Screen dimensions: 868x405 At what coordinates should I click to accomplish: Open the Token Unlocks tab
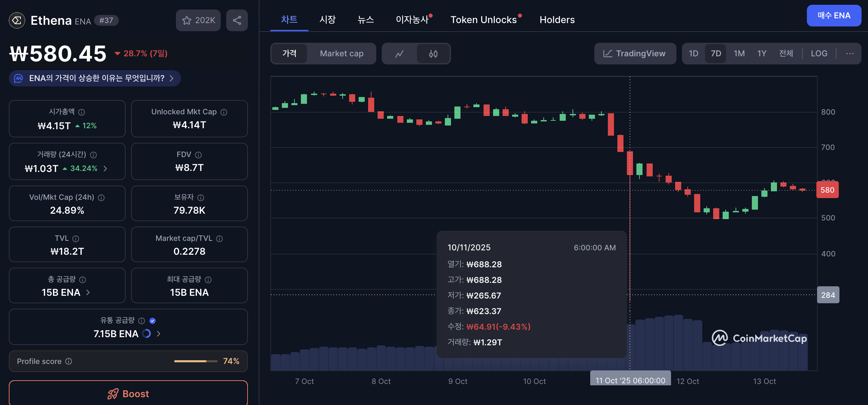click(483, 20)
